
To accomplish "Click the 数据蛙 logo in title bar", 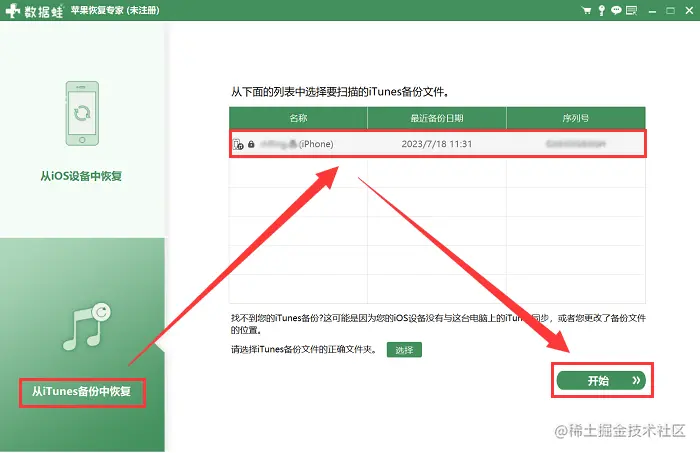I will (x=34, y=11).
